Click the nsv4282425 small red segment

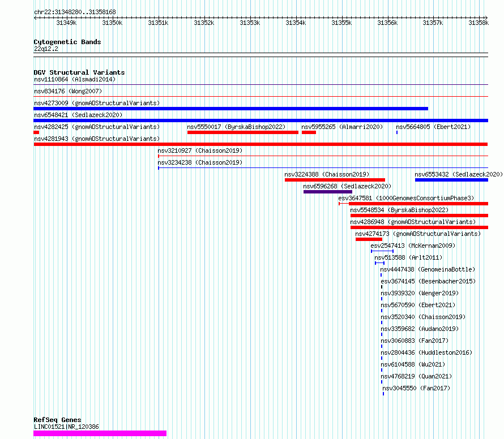pyautogui.click(x=36, y=132)
